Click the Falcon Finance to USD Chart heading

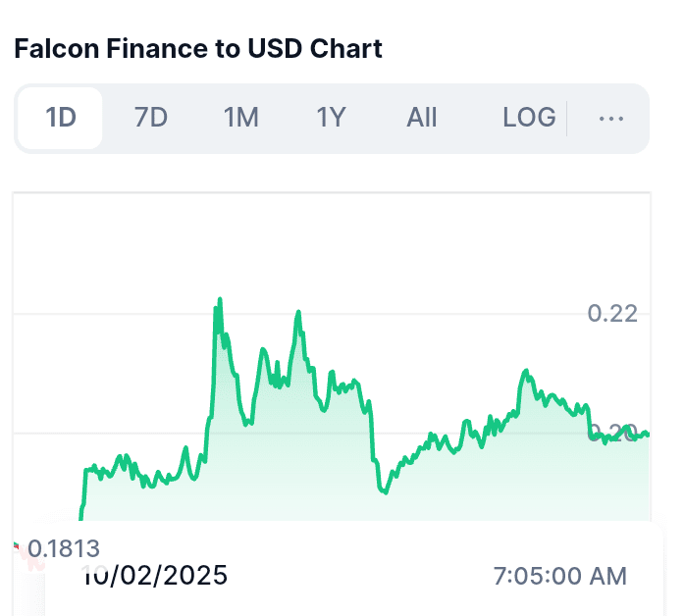[x=198, y=48]
